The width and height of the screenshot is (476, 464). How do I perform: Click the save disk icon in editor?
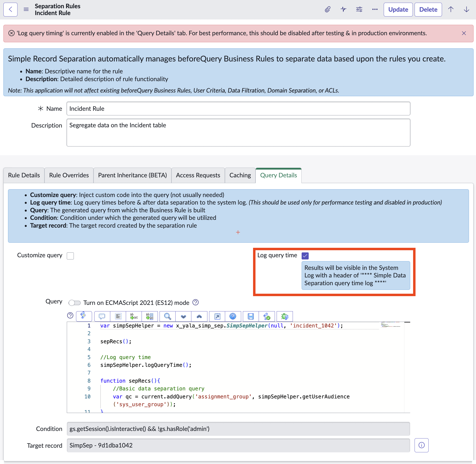(251, 316)
